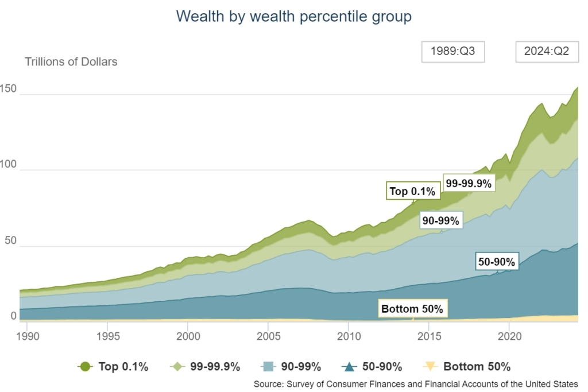Click the 2010 x-axis year label
Screen dimensions: 588x392
coord(349,336)
